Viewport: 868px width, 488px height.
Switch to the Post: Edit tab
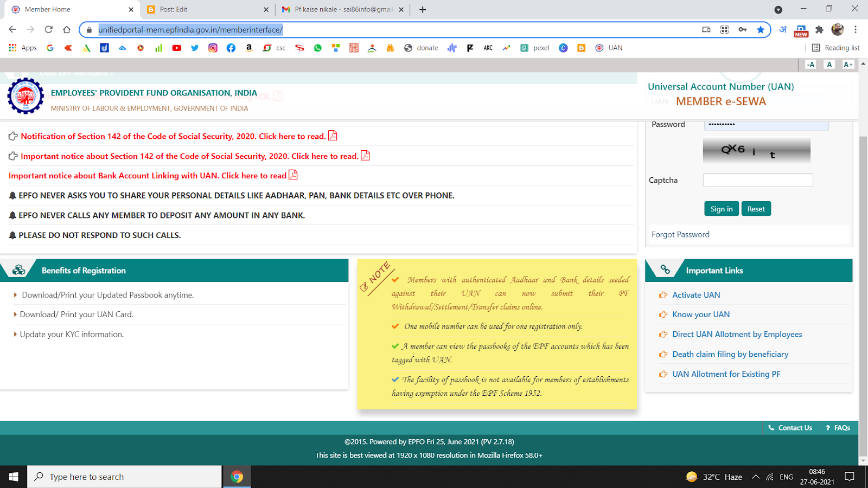(207, 9)
